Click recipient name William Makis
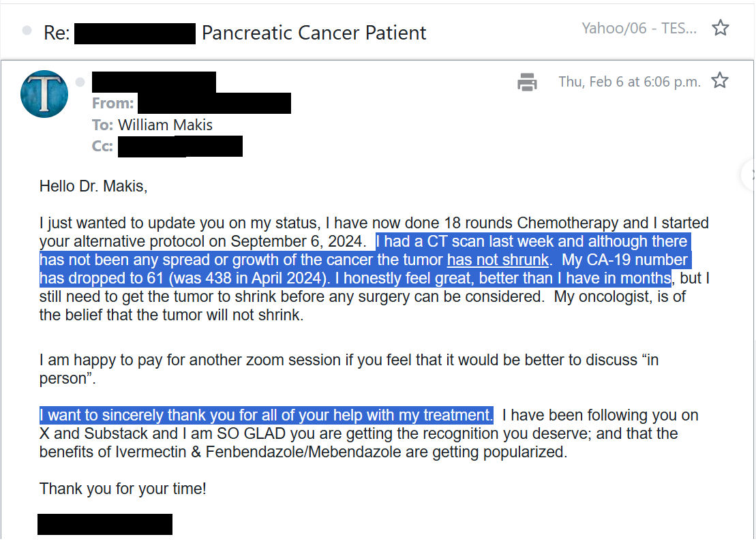Image resolution: width=756 pixels, height=552 pixels. tap(166, 125)
